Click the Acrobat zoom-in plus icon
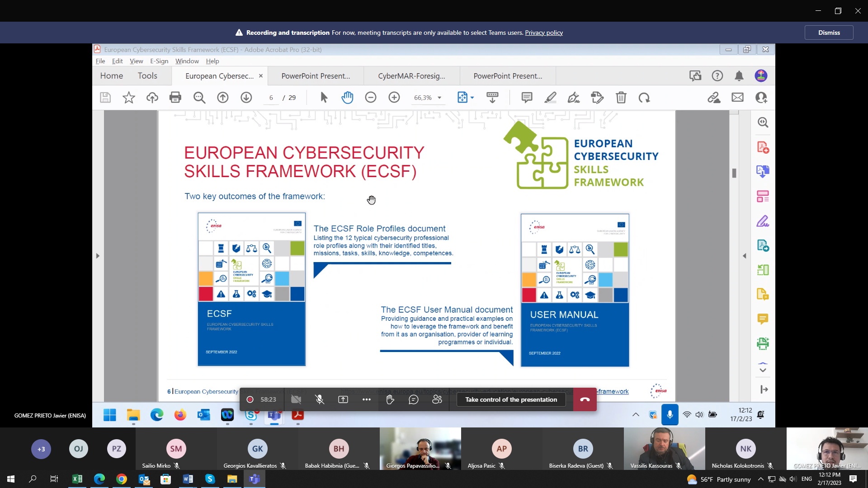 394,98
